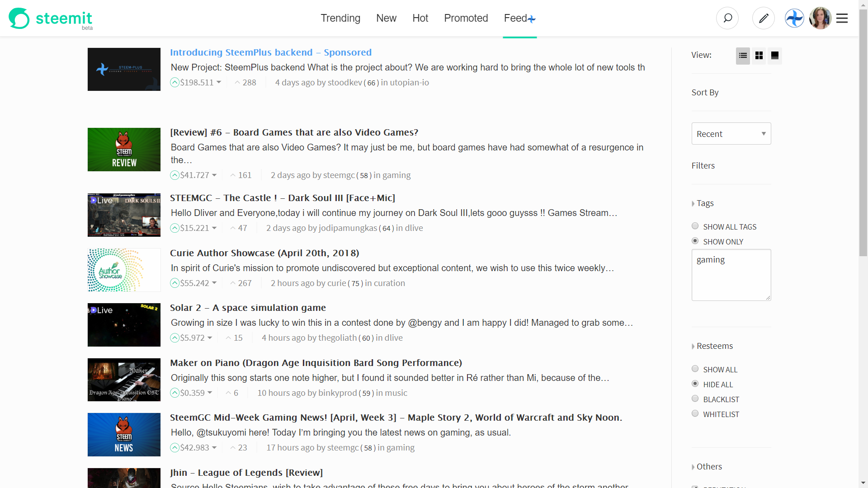Screen dimensions: 868x488
Task: Open the Author Showcase thumbnail
Action: [124, 270]
